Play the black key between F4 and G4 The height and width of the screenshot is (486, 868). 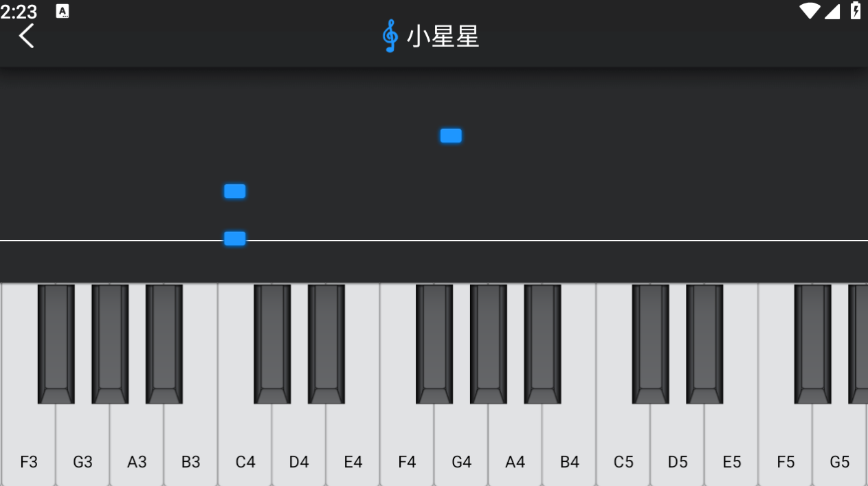point(434,344)
